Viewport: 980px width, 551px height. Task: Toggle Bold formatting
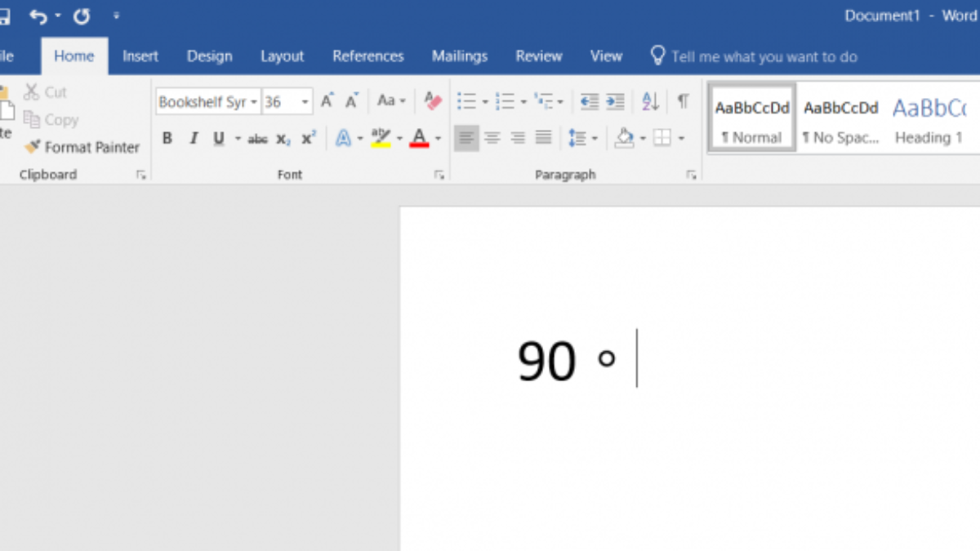pyautogui.click(x=167, y=139)
